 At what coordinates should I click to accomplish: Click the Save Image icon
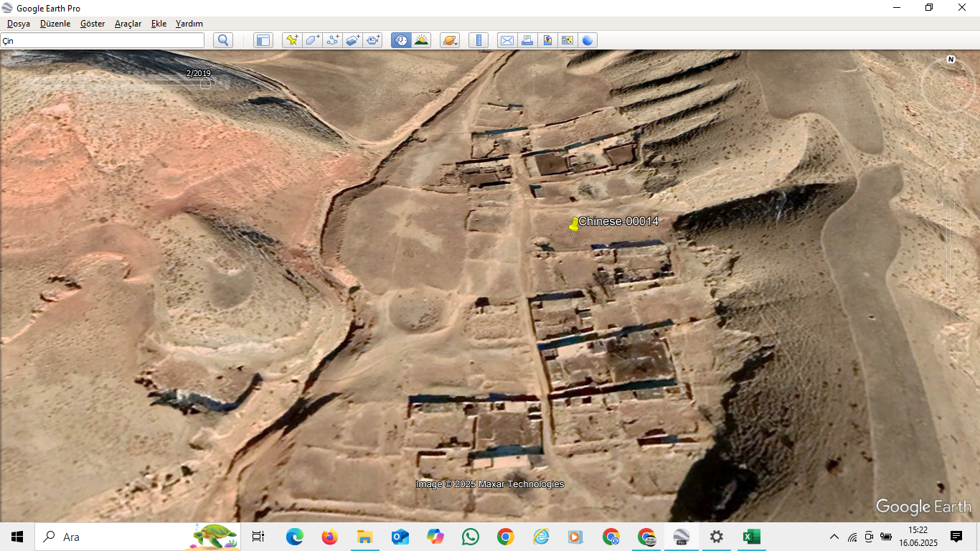547,40
